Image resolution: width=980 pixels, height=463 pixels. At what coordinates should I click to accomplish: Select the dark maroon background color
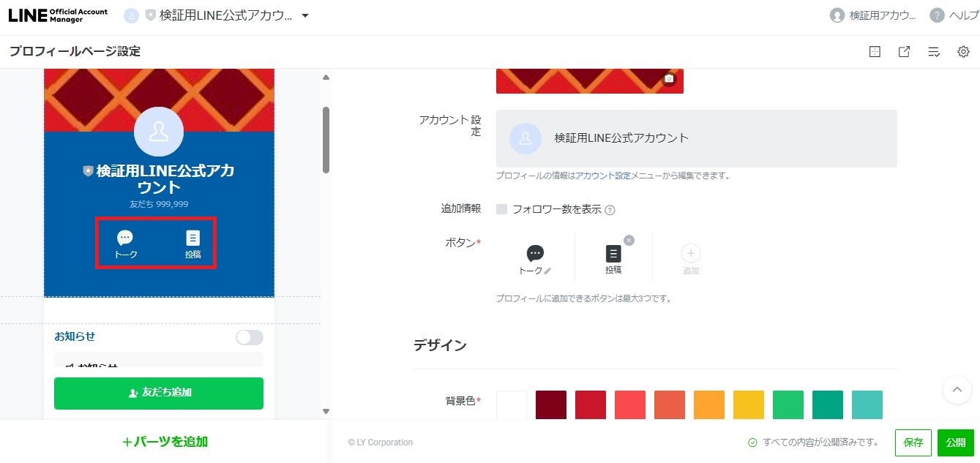pyautogui.click(x=551, y=405)
